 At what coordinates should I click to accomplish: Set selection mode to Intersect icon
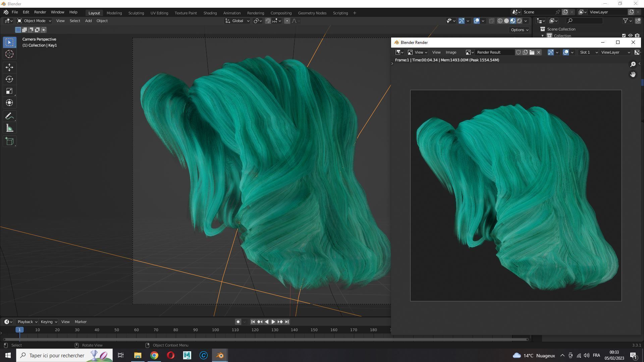44,30
